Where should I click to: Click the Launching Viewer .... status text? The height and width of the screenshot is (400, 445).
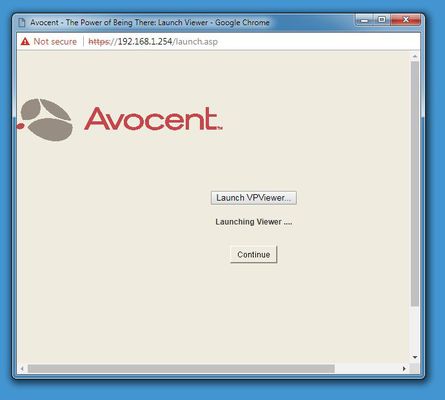[254, 222]
